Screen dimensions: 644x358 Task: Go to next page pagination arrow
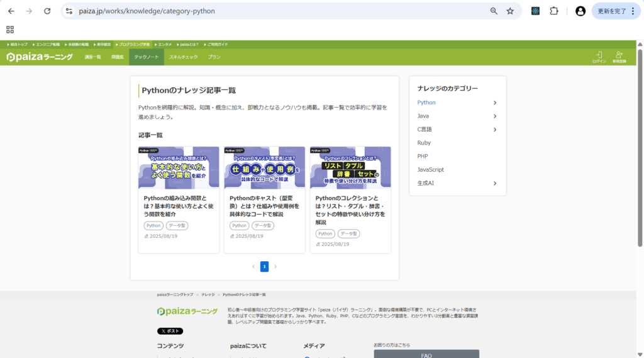pos(275,267)
